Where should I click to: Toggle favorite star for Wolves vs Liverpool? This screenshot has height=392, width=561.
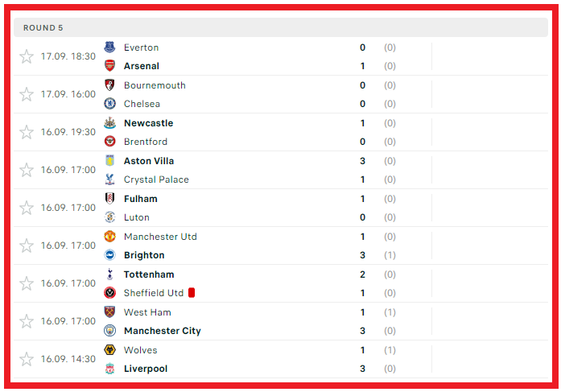(x=27, y=359)
